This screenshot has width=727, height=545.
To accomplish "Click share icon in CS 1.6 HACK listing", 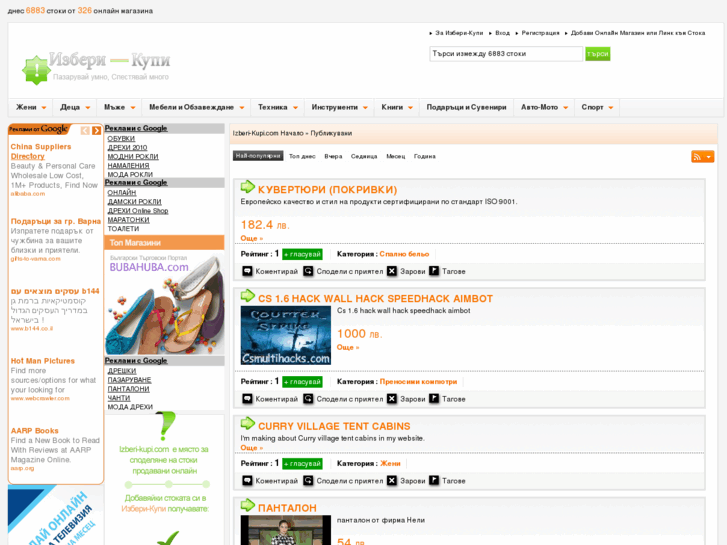I will coord(308,398).
